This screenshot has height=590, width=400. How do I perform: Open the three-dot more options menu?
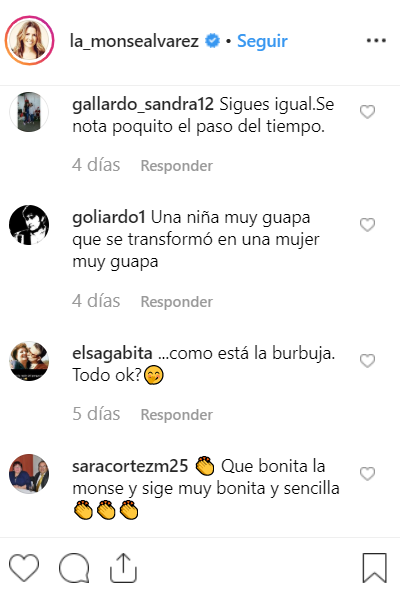click(x=376, y=40)
